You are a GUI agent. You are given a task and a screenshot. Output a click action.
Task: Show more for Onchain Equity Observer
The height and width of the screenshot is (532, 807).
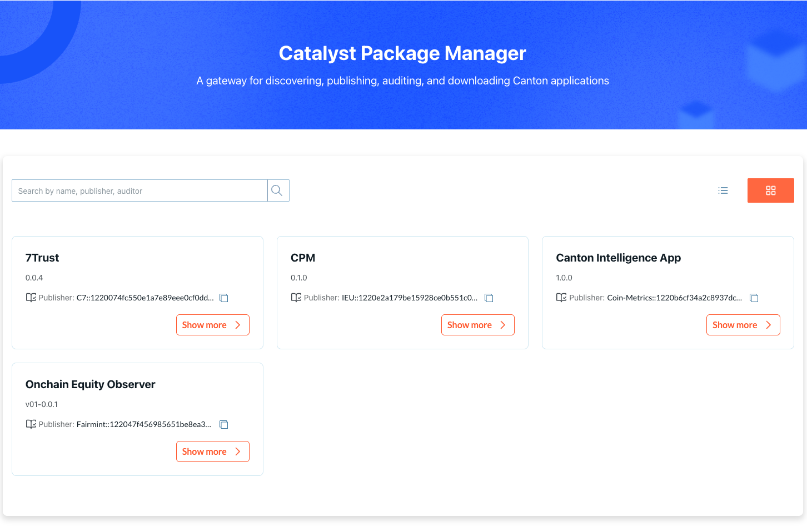[x=212, y=451]
